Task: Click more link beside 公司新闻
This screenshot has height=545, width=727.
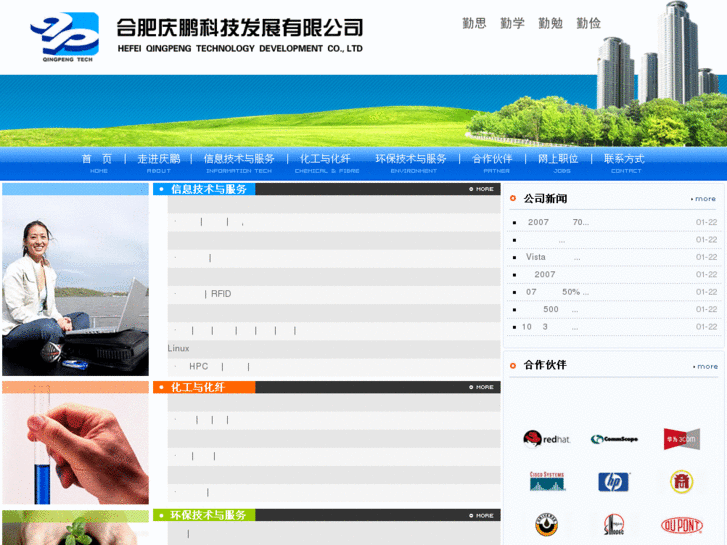Action: [704, 199]
